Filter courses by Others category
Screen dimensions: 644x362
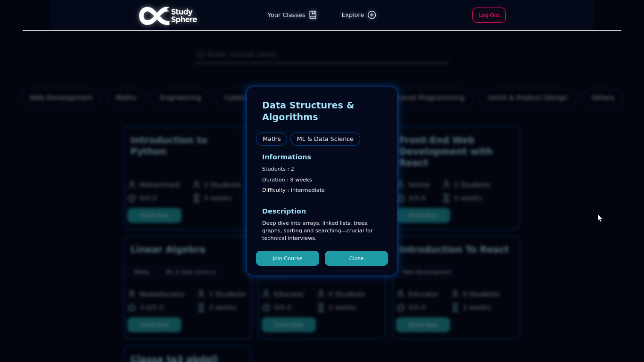click(602, 98)
